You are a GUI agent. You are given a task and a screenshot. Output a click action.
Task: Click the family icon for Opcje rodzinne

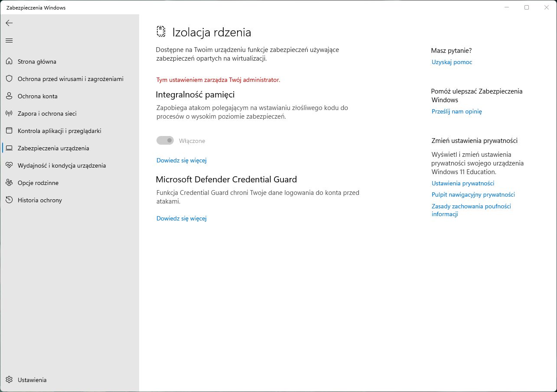pos(9,183)
